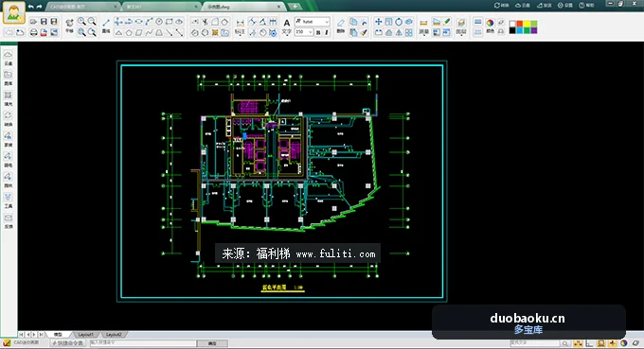Pick the red color swatch

(520, 25)
